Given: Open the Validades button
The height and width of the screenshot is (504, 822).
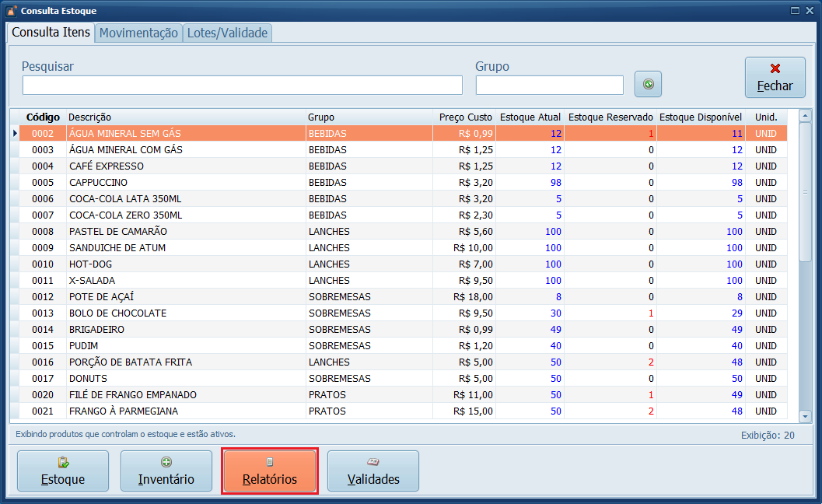Looking at the screenshot, I should pyautogui.click(x=373, y=471).
